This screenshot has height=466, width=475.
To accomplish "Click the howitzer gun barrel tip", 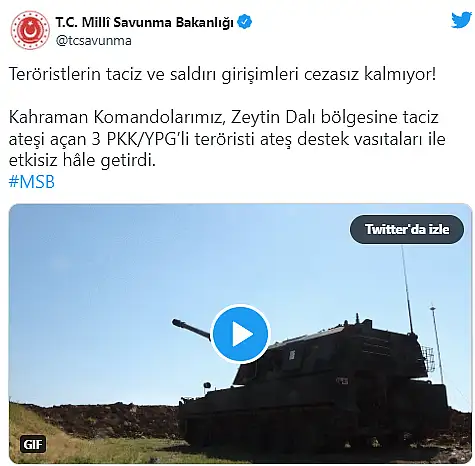I will [176, 322].
